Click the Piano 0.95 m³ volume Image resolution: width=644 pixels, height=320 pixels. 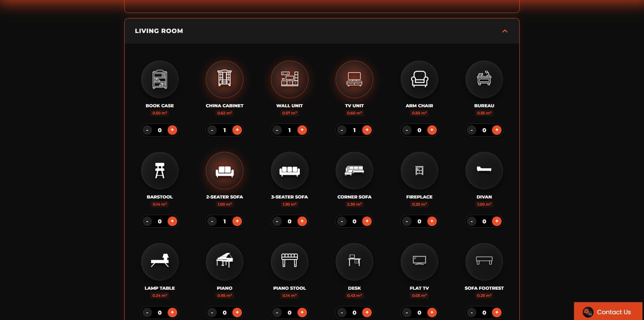tap(225, 295)
